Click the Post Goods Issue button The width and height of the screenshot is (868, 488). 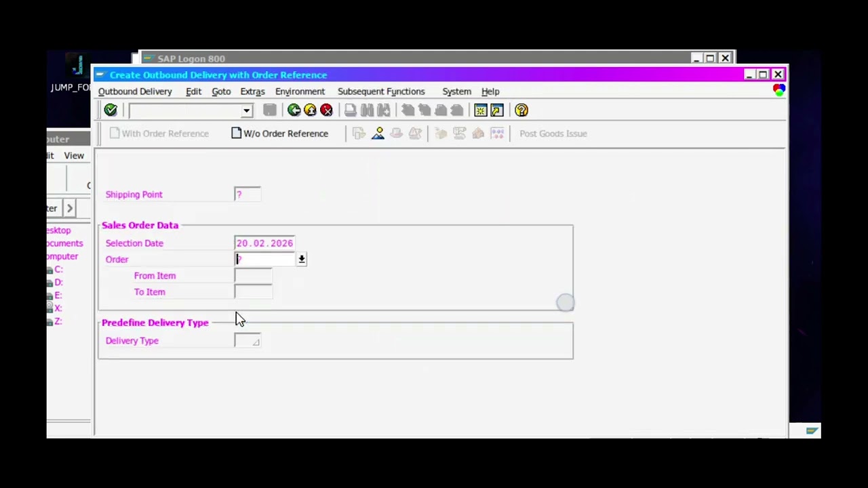point(553,134)
